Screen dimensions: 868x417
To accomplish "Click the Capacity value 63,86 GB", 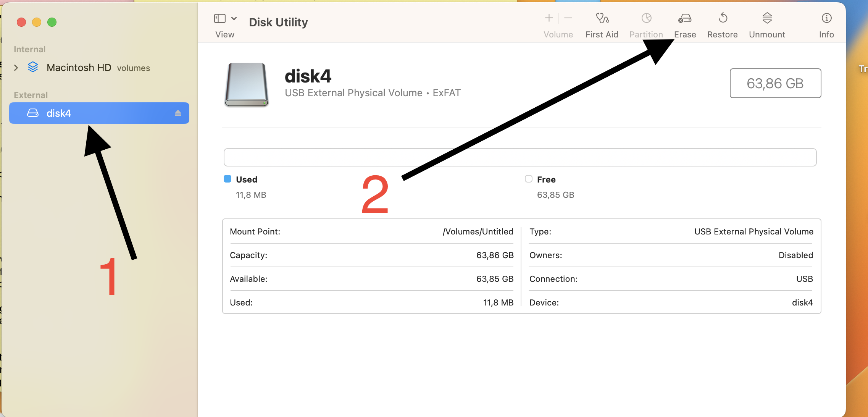I will [495, 255].
